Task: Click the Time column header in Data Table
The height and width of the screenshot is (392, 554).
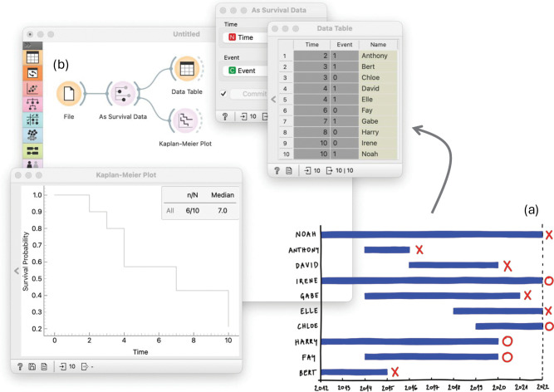Action: tap(311, 45)
